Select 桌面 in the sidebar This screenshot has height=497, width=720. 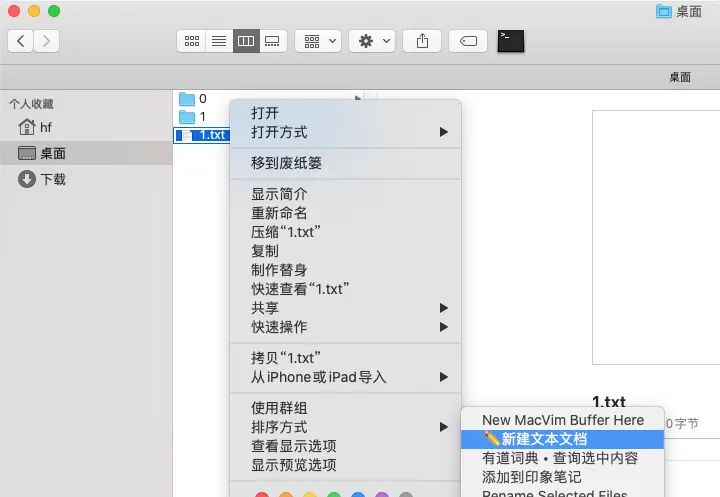tap(86, 153)
